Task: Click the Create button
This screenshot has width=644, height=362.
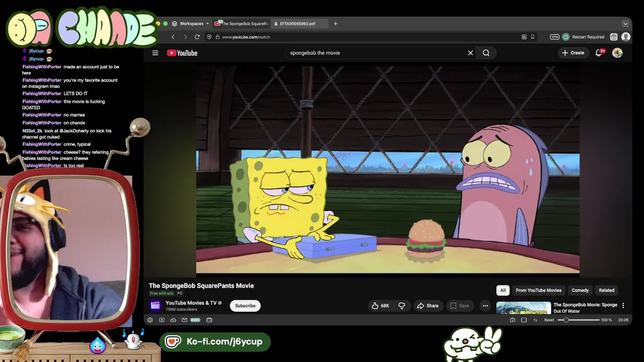Action: pos(573,53)
